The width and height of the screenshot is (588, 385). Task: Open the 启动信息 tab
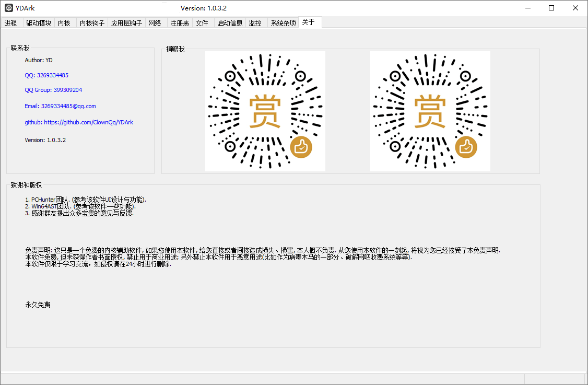pos(230,23)
